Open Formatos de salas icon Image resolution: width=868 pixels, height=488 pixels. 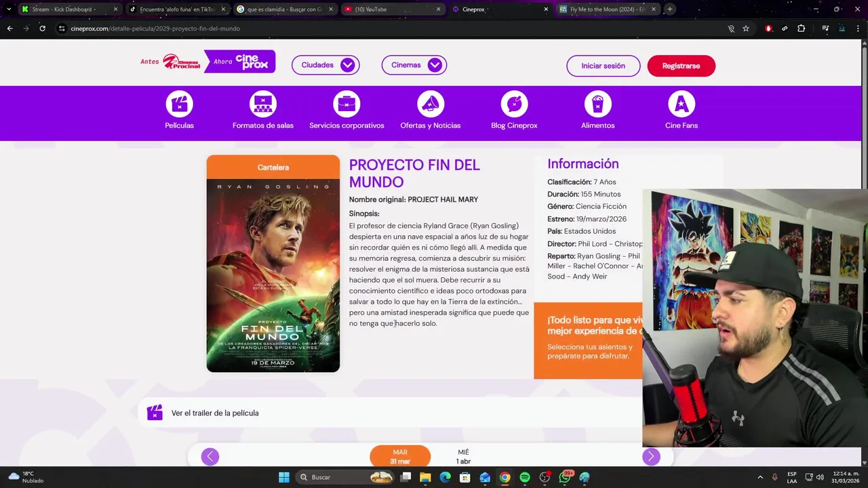pyautogui.click(x=262, y=104)
